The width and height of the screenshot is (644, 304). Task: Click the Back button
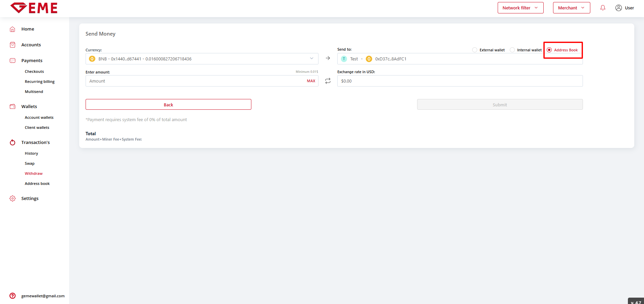click(168, 105)
